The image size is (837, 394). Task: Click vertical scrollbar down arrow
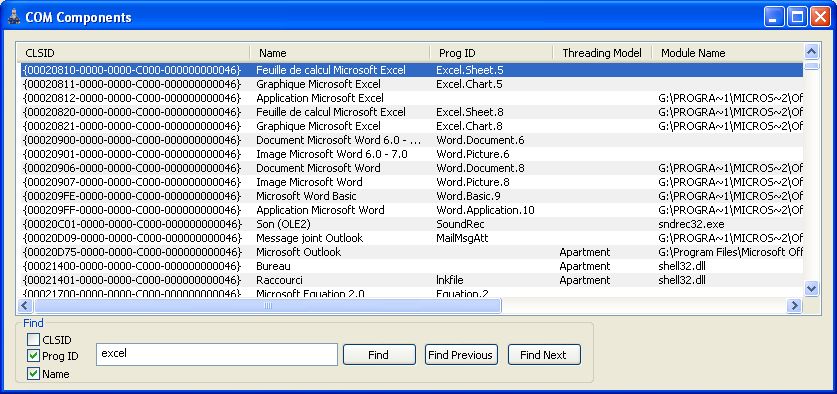(811, 288)
